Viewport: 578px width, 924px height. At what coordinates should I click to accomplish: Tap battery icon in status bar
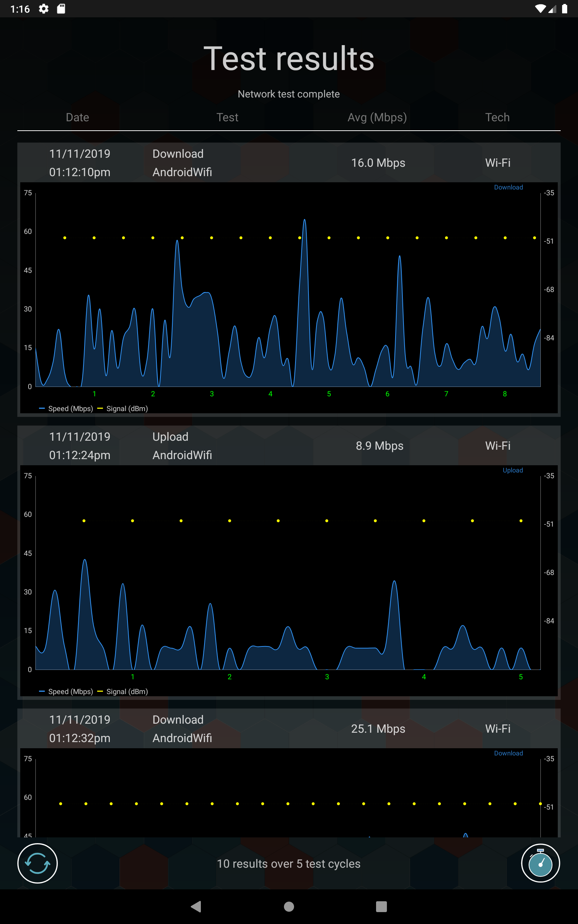point(564,9)
